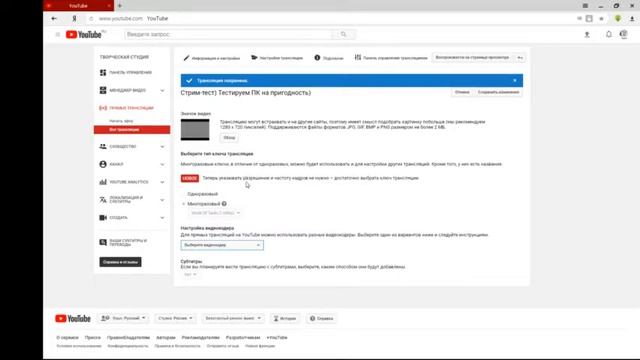Open footer Справка button
This screenshot has width=640, height=360.
point(322,318)
